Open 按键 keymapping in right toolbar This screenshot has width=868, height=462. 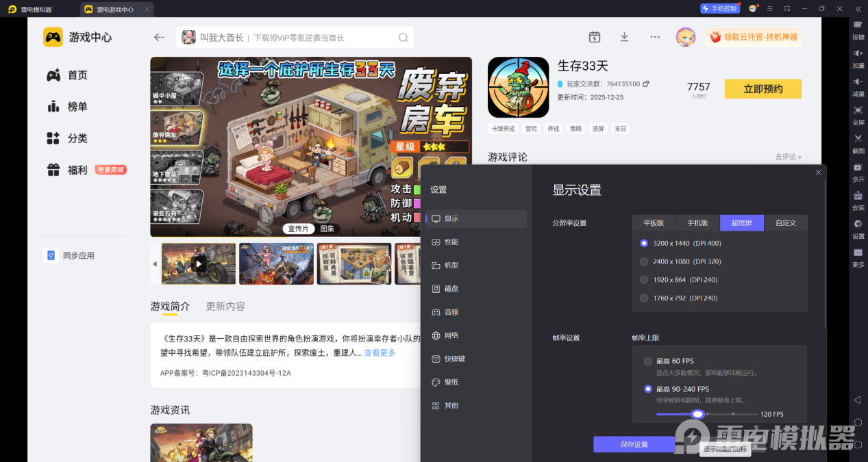tap(858, 30)
